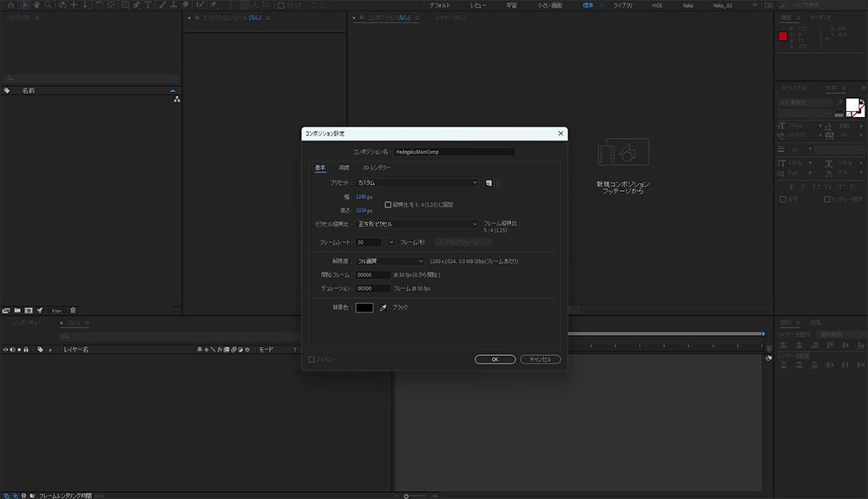Select the Type (T) tool

(149, 5)
